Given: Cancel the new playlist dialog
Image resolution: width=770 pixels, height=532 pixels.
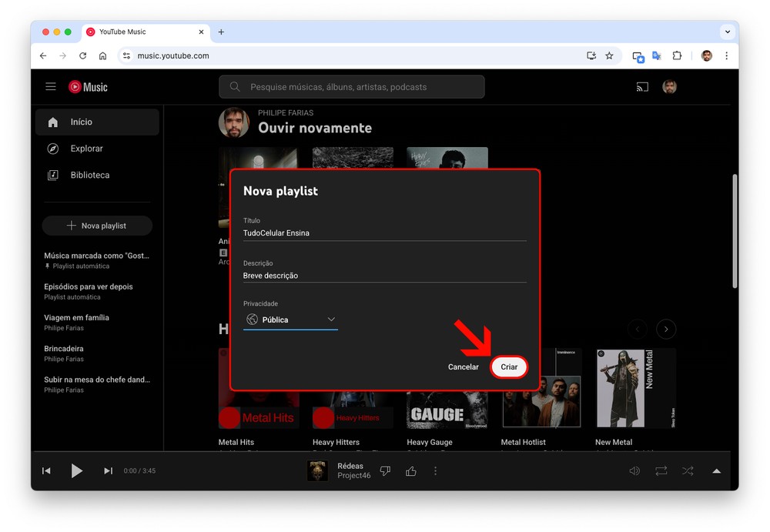Looking at the screenshot, I should pyautogui.click(x=464, y=367).
